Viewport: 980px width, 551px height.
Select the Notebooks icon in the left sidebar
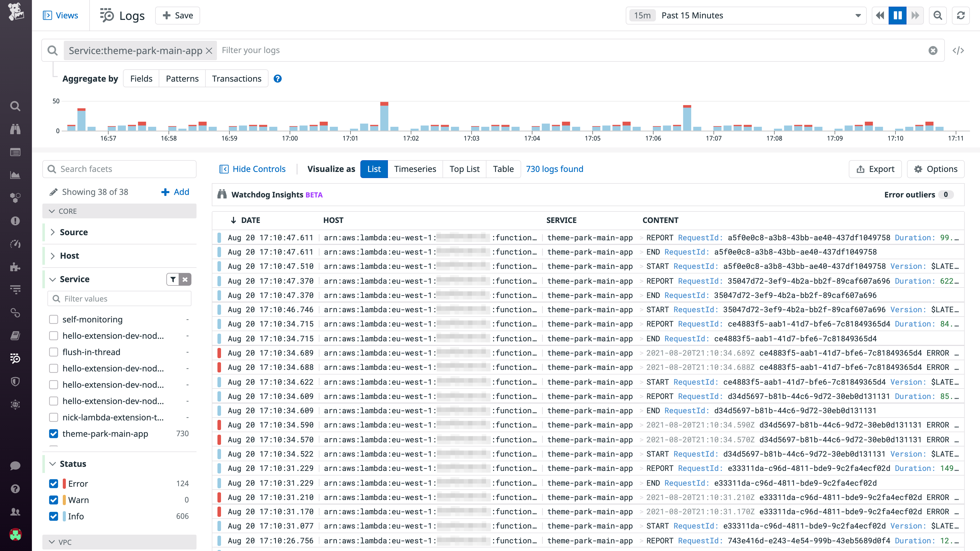click(x=15, y=335)
